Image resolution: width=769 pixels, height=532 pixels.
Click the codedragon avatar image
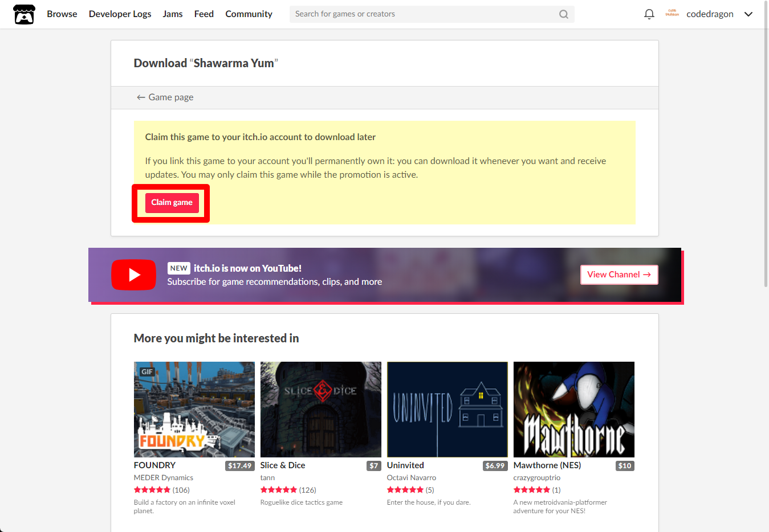coord(672,14)
